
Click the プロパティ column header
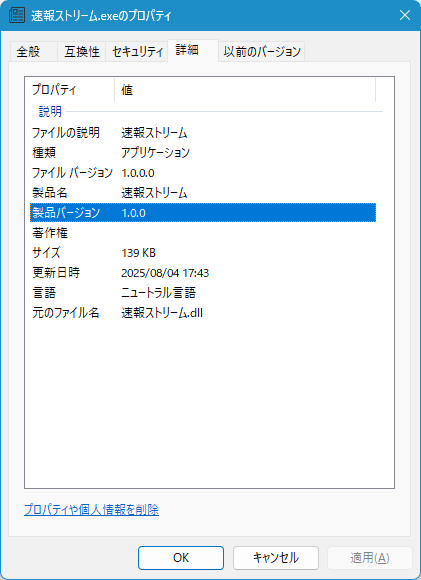point(70,90)
